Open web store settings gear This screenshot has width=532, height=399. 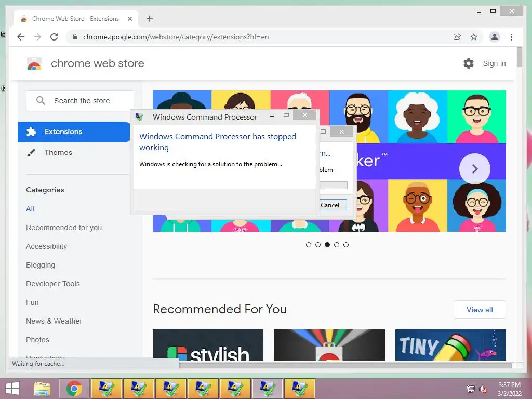coord(469,63)
